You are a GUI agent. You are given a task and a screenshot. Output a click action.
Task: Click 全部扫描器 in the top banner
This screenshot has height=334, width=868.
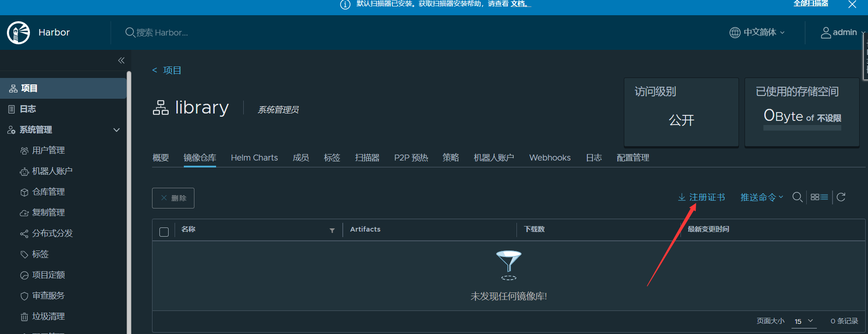click(x=810, y=4)
